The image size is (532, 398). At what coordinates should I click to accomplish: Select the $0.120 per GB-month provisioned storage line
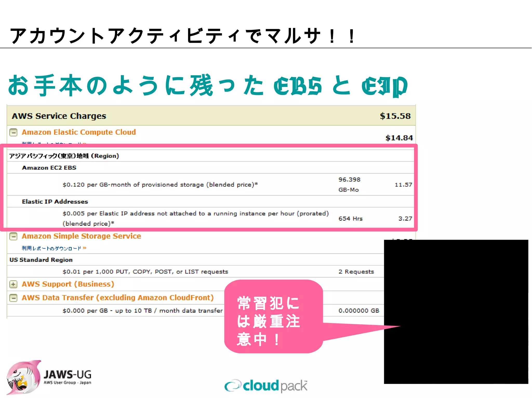pyautogui.click(x=160, y=185)
